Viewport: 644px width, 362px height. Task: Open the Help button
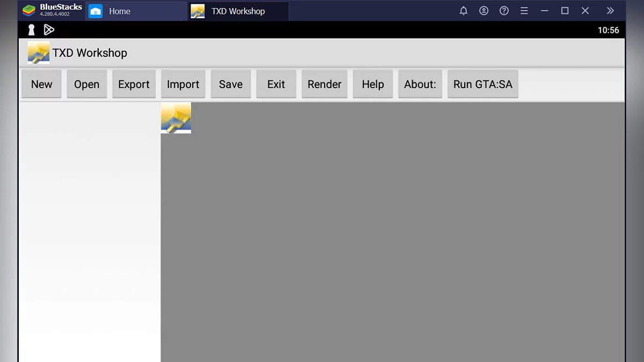pyautogui.click(x=372, y=84)
